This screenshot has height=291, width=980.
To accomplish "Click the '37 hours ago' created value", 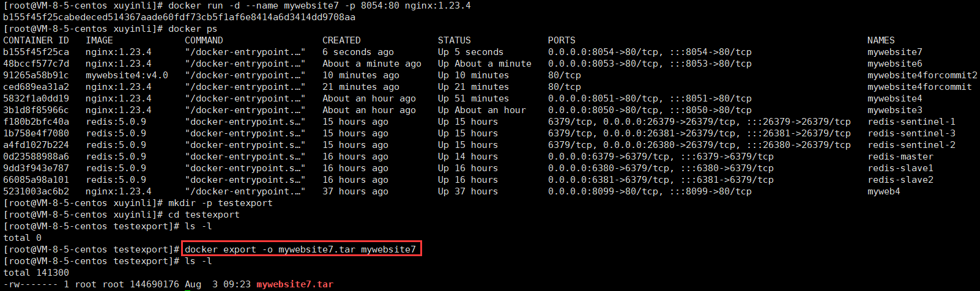I will tap(355, 191).
